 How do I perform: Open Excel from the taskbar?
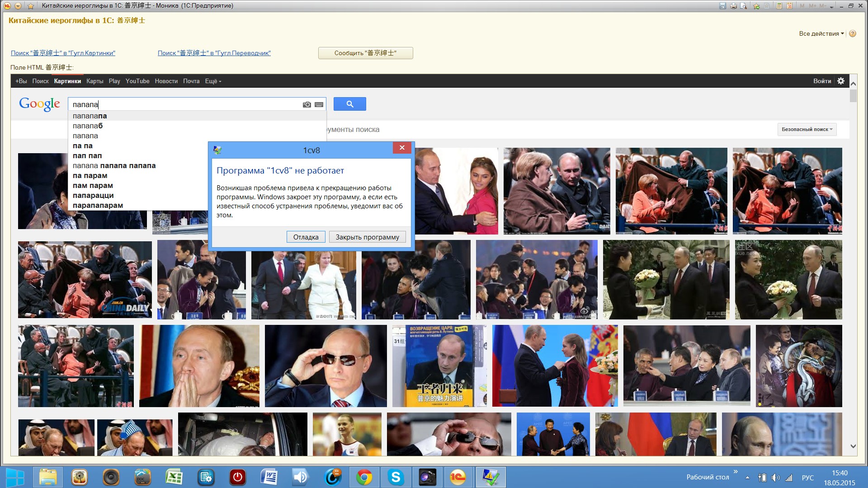[174, 477]
